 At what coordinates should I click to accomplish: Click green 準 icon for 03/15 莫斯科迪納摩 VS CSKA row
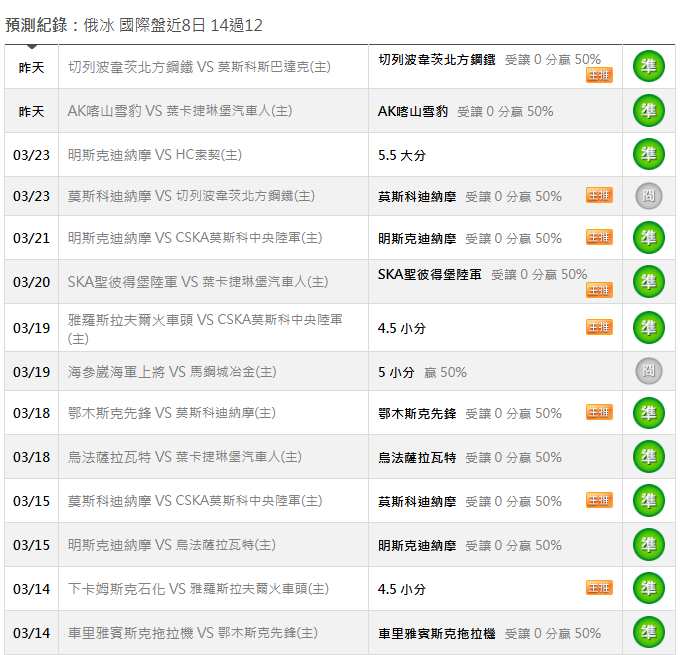(x=649, y=501)
